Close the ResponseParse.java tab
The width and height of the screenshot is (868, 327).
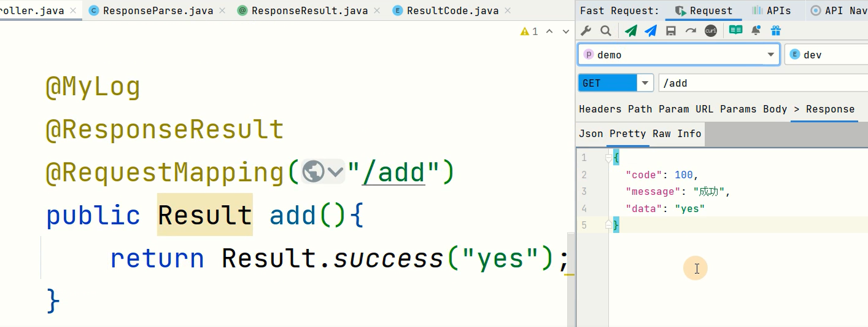(x=222, y=10)
